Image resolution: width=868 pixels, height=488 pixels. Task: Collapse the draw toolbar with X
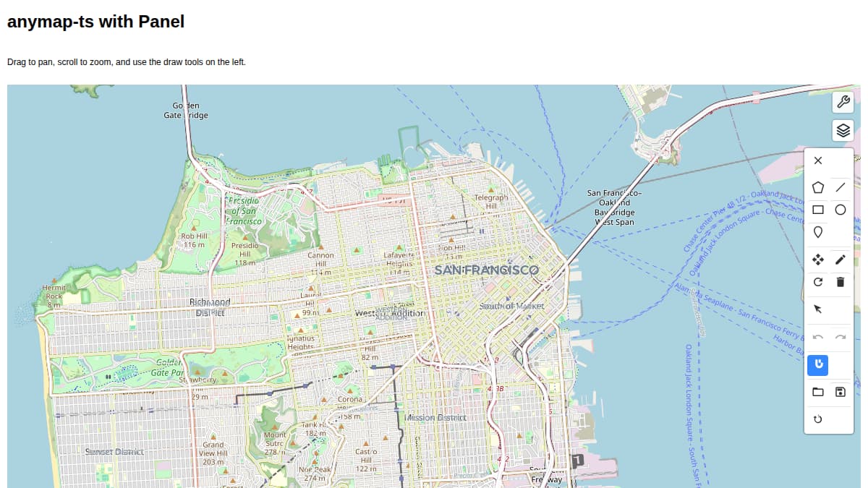[x=818, y=160]
